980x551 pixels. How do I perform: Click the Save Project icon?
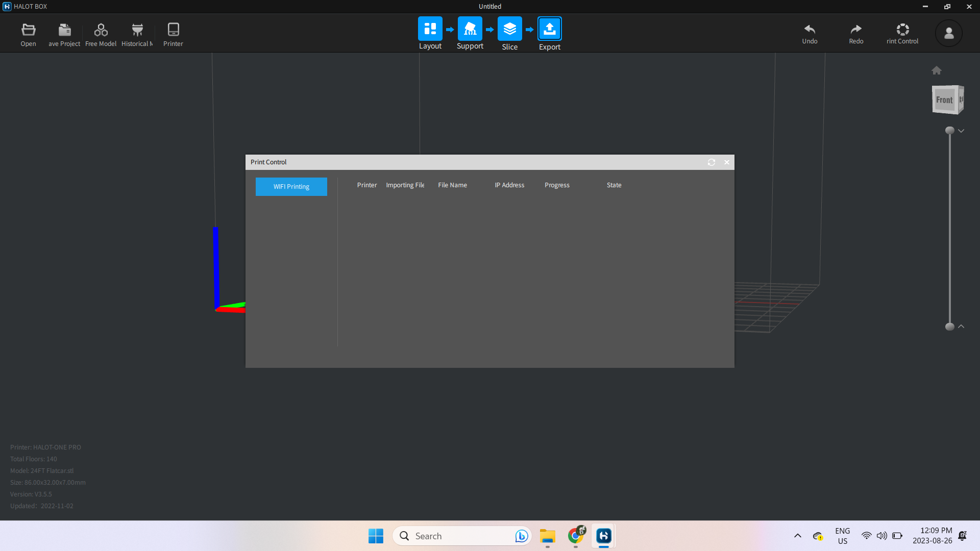64,34
